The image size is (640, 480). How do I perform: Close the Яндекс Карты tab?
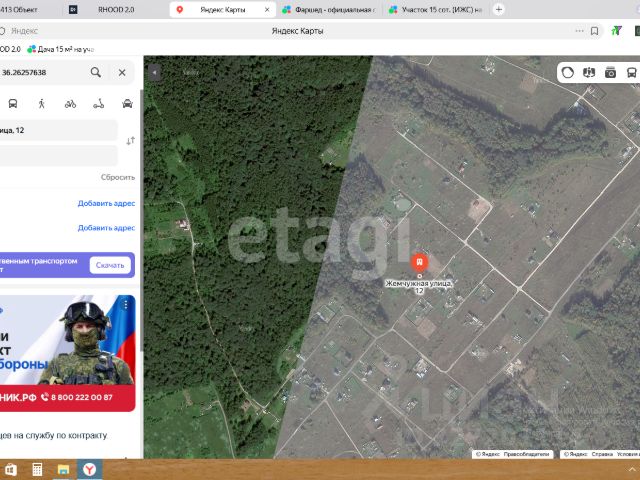point(267,9)
